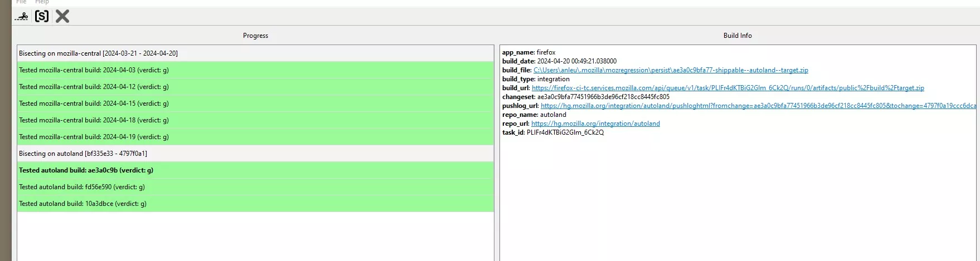
Task: Click the single build [S] toolbar icon
Action: 42,16
